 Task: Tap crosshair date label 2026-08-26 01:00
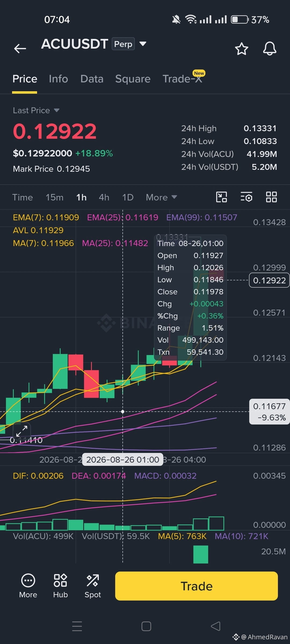click(122, 460)
